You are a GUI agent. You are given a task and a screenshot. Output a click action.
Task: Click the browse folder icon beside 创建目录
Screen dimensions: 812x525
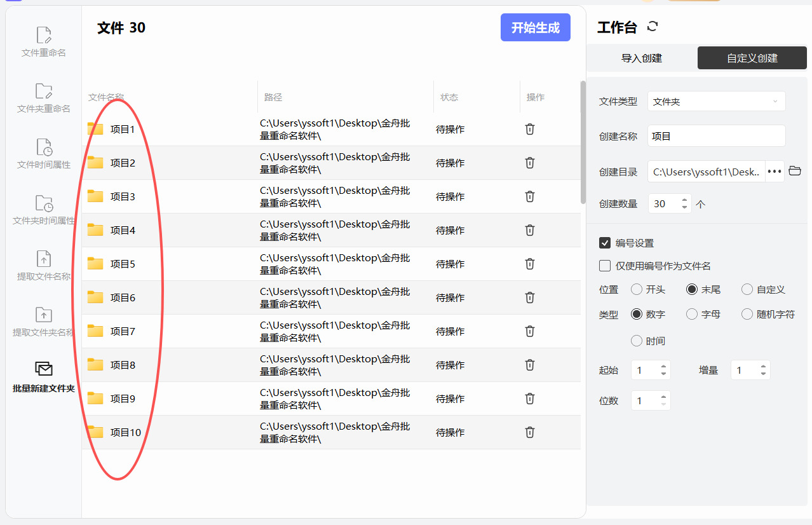coord(794,171)
